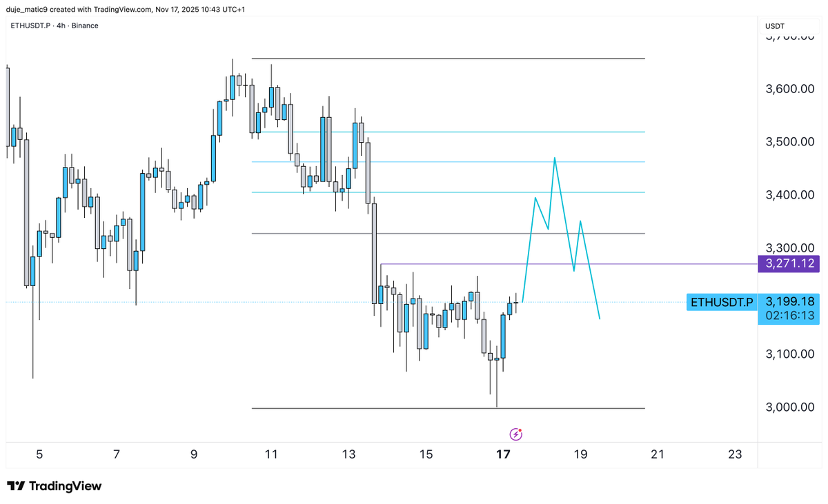Select the purple 3,271.12 price tag
This screenshot has height=504, width=828.
[x=790, y=263]
